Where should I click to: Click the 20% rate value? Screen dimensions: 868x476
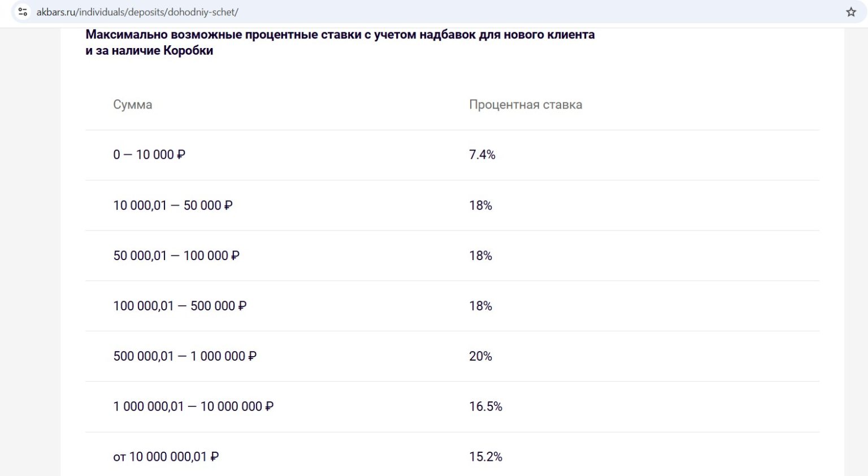(x=480, y=356)
